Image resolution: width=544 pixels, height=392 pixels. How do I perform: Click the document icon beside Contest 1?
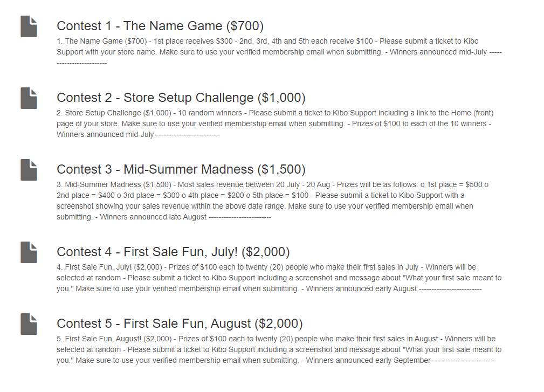(x=29, y=26)
